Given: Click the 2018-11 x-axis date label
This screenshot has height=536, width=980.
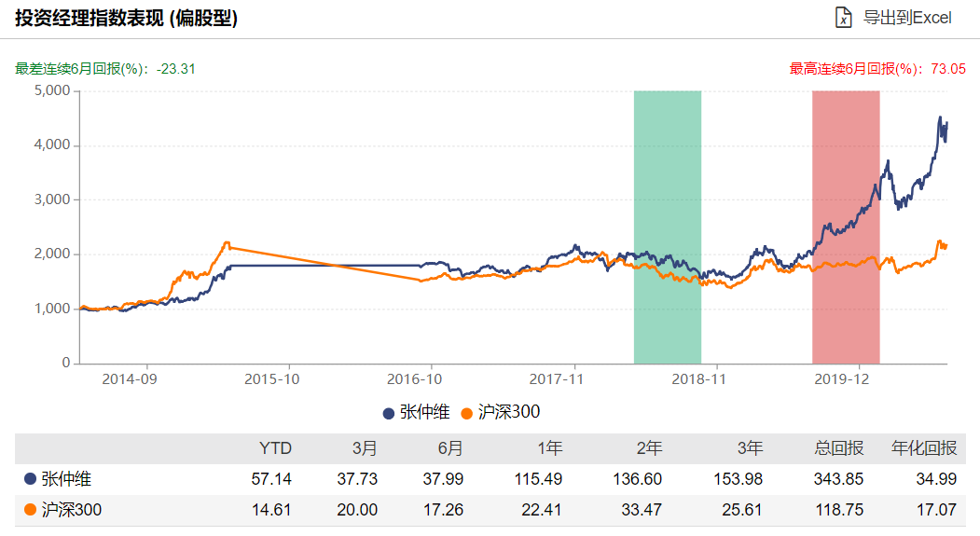Looking at the screenshot, I should [698, 380].
